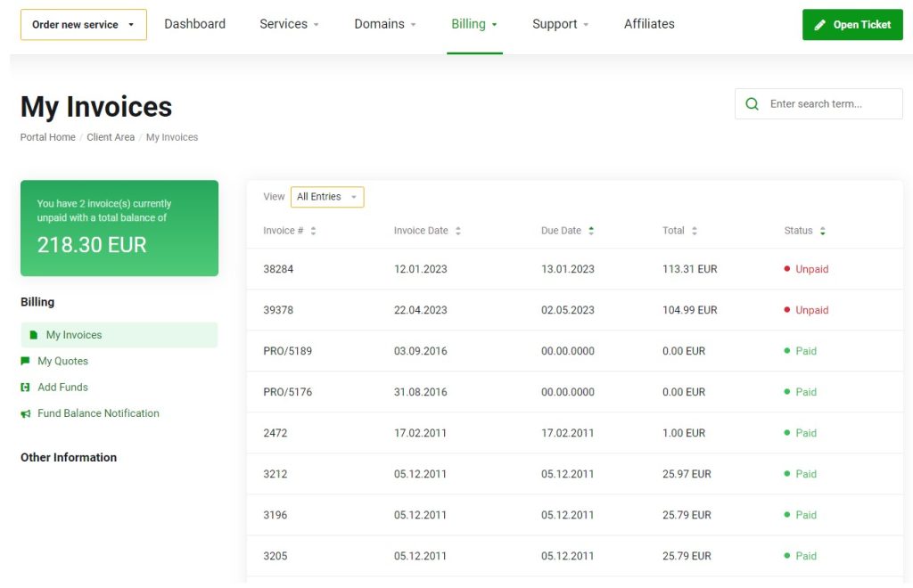Click the Open Ticket button
This screenshot has height=588, width=913.
coord(852,24)
